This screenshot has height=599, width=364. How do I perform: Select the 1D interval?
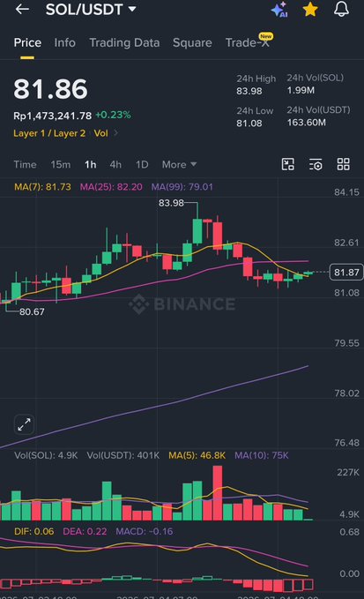pyautogui.click(x=142, y=165)
